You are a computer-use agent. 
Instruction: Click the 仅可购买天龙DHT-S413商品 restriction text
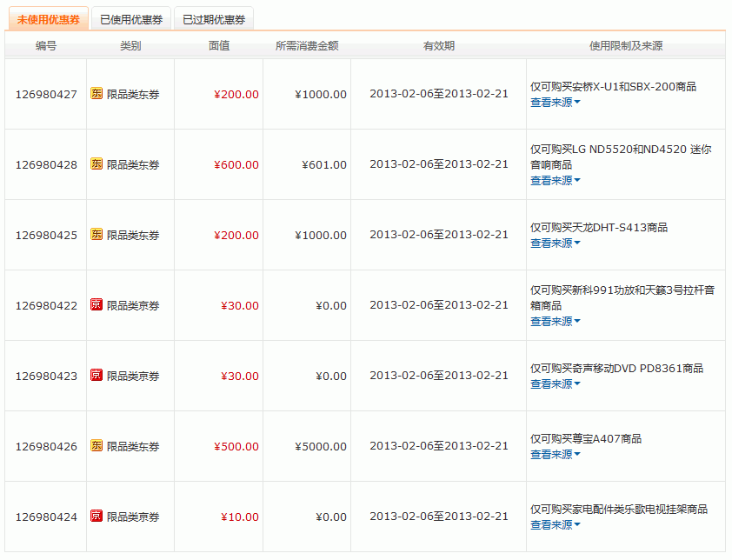click(x=599, y=228)
